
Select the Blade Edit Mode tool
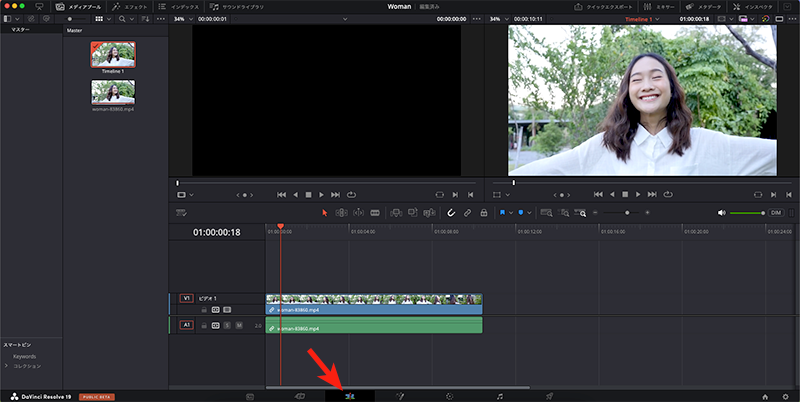[x=375, y=213]
